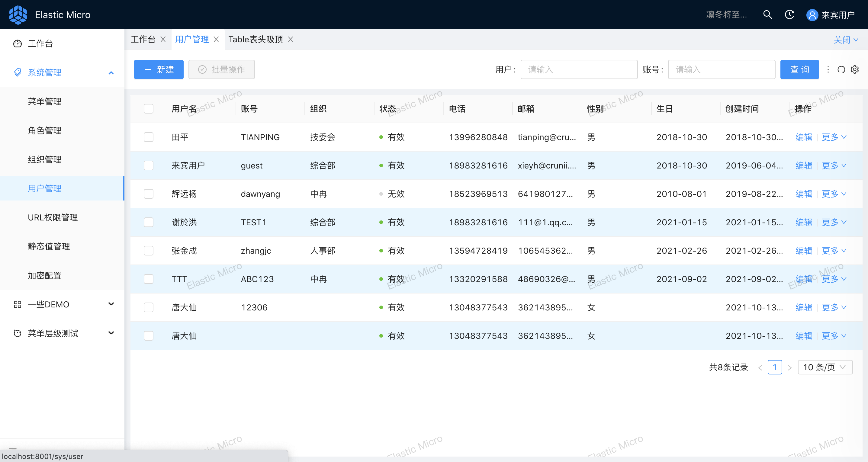Select the checkbox for user 张金成
Screen dimensions: 868x462
(149, 251)
